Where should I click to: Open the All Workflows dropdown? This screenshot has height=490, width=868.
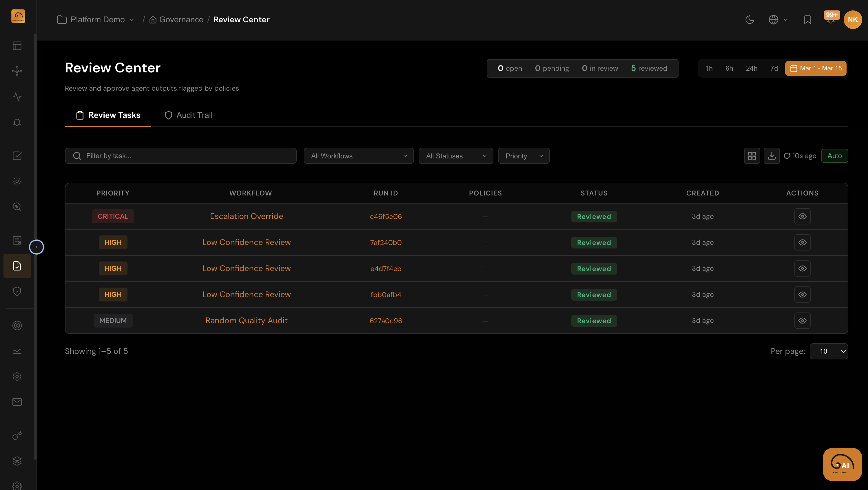tap(358, 156)
